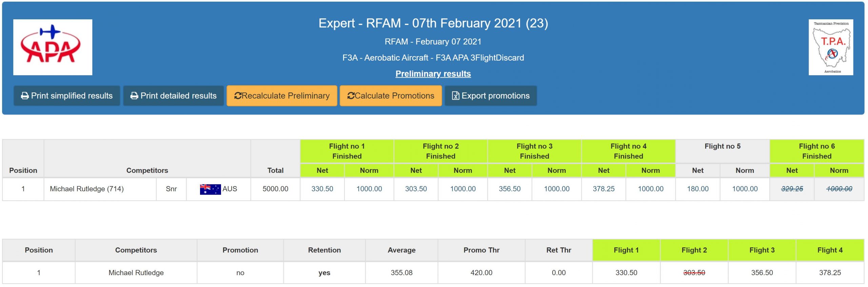The height and width of the screenshot is (287, 868).
Task: Click printer icon on Print simplified results
Action: 25,96
